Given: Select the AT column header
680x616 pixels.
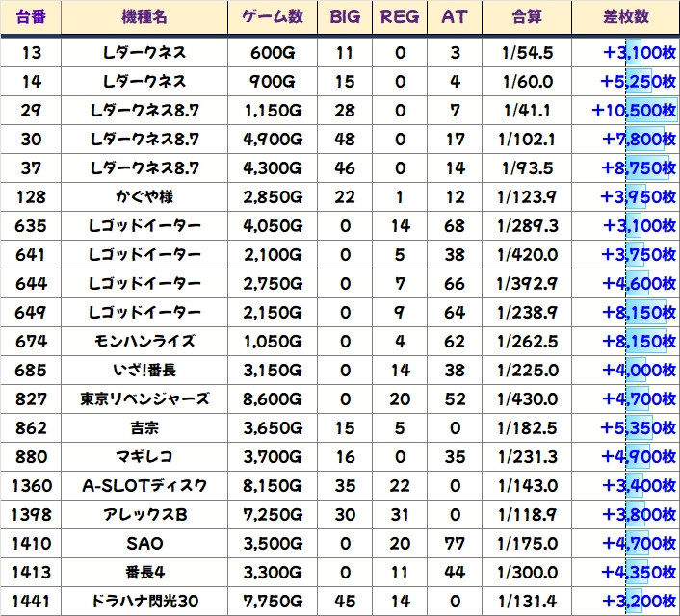Looking at the screenshot, I should click(455, 17).
